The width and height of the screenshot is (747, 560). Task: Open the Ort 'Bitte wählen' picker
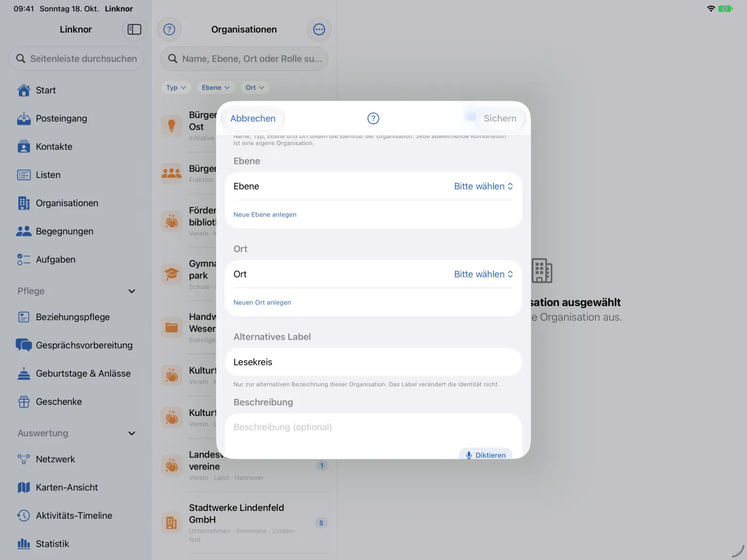coord(483,274)
